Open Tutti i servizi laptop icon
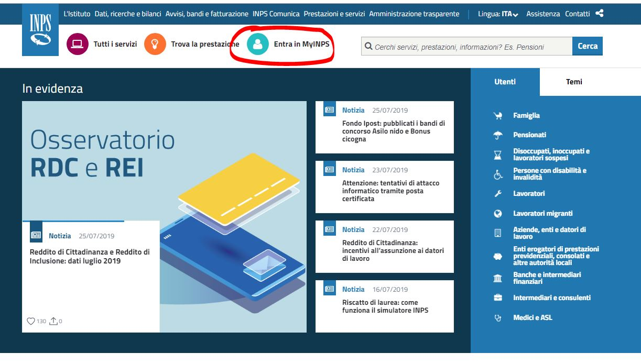This screenshot has height=364, width=641. point(78,44)
